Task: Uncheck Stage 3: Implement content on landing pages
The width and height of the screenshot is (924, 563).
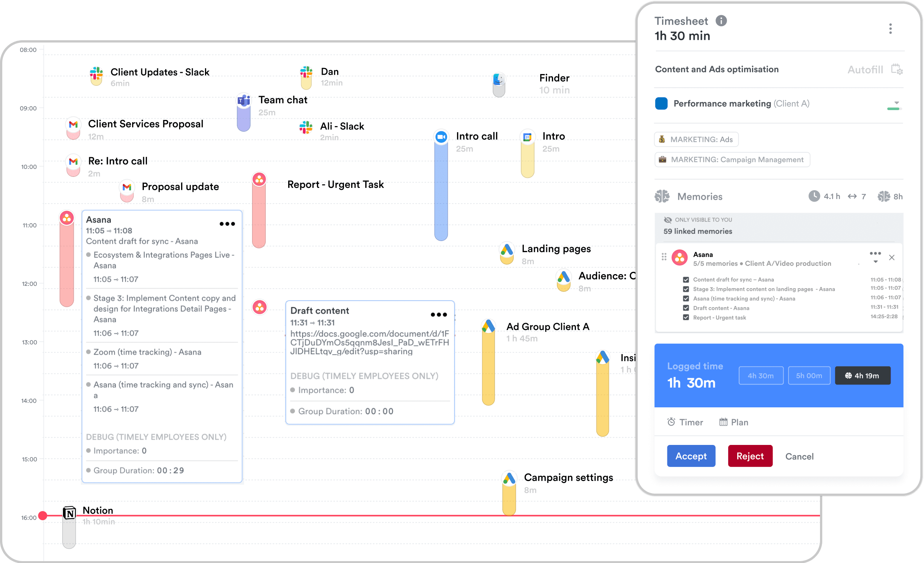Action: tap(686, 289)
